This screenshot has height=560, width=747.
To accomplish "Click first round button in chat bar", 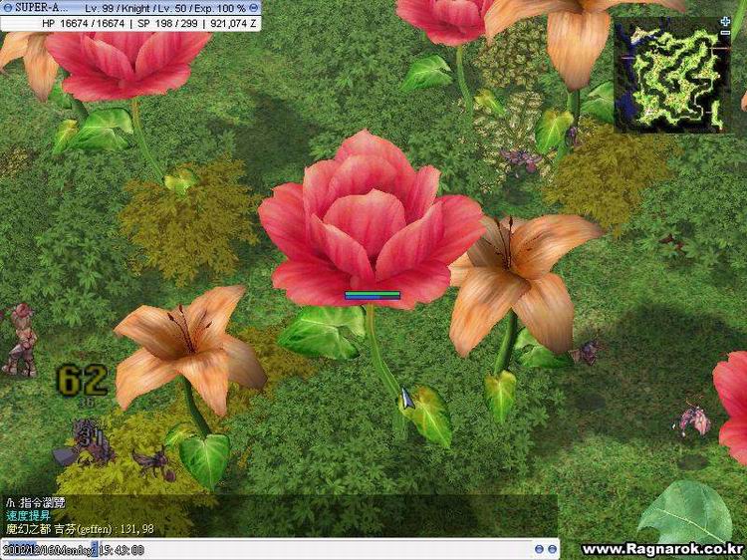I will coord(539,549).
